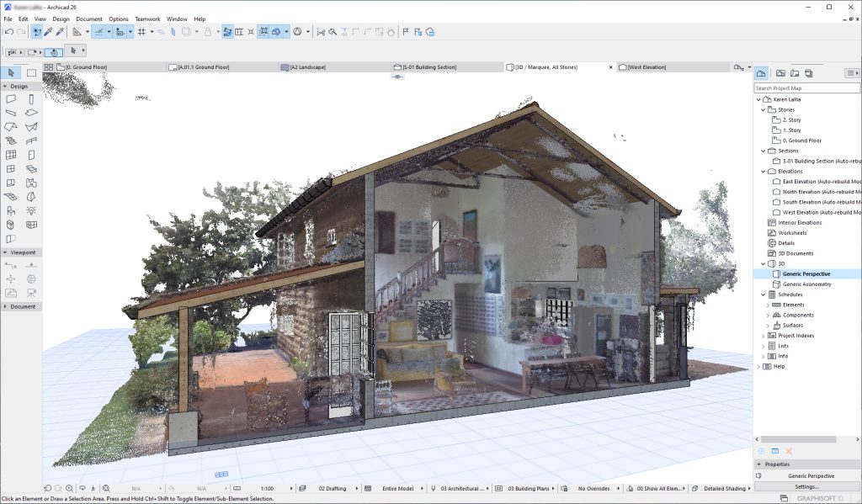Image resolution: width=862 pixels, height=504 pixels.
Task: Open the Teamwork menu
Action: [x=147, y=19]
